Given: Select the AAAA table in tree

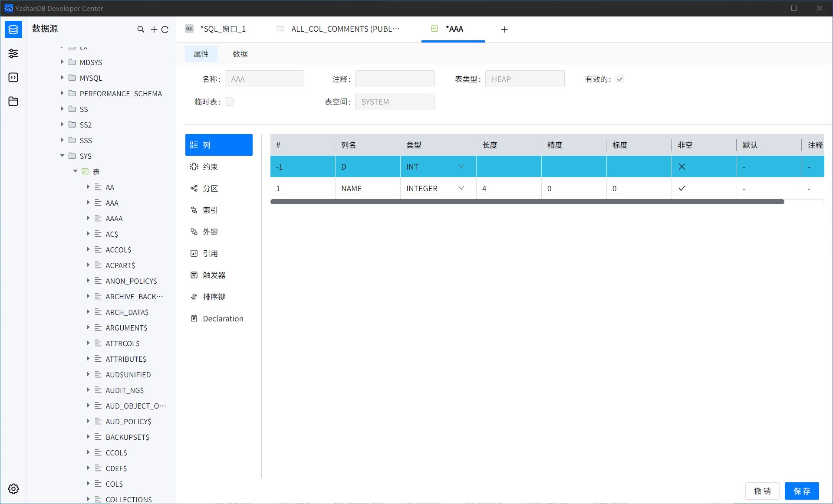Looking at the screenshot, I should [114, 219].
